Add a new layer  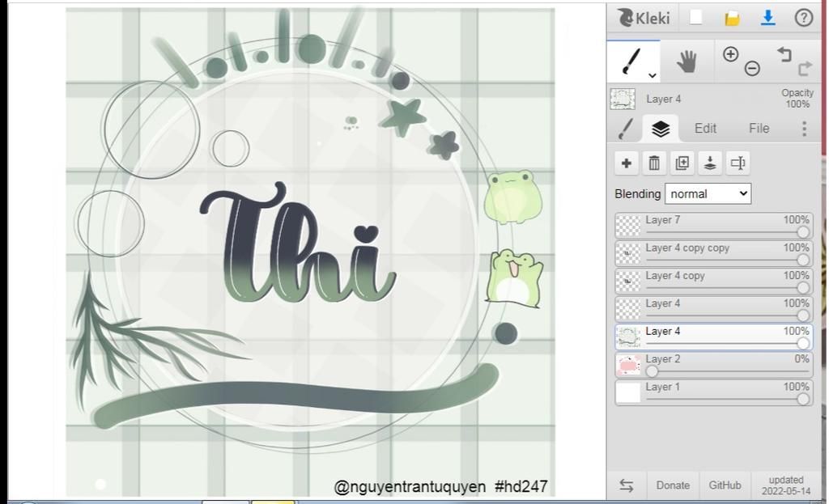pyautogui.click(x=626, y=163)
